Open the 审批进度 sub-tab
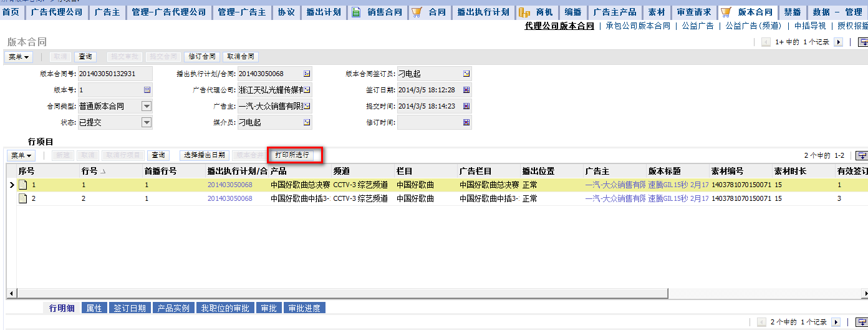 coord(304,308)
